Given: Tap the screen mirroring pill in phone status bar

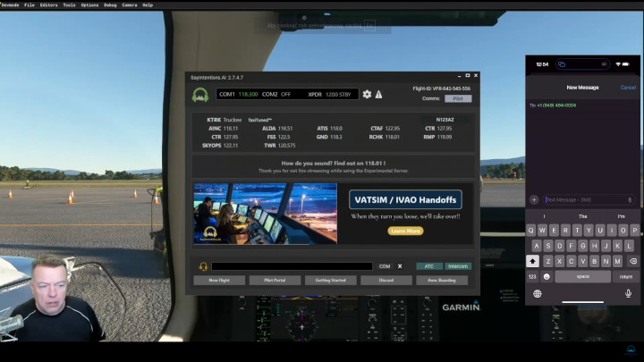Looking at the screenshot, I should click(x=582, y=64).
